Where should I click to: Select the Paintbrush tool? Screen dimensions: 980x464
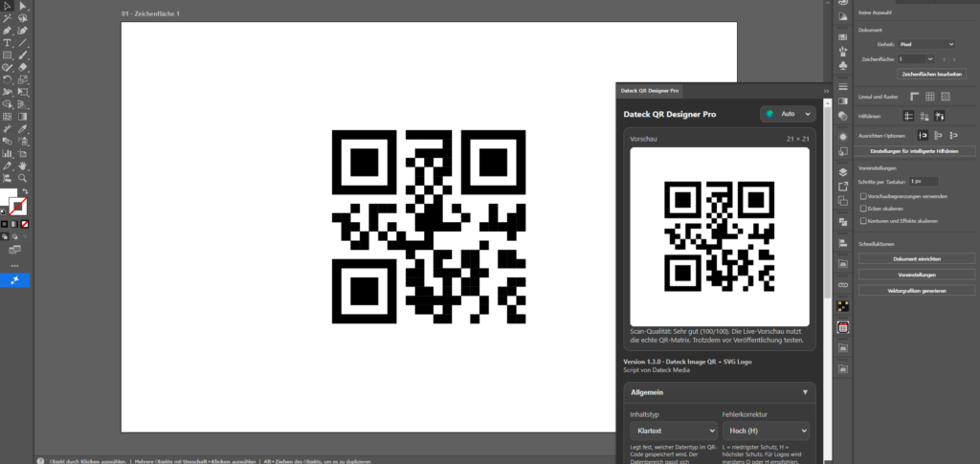[x=23, y=55]
